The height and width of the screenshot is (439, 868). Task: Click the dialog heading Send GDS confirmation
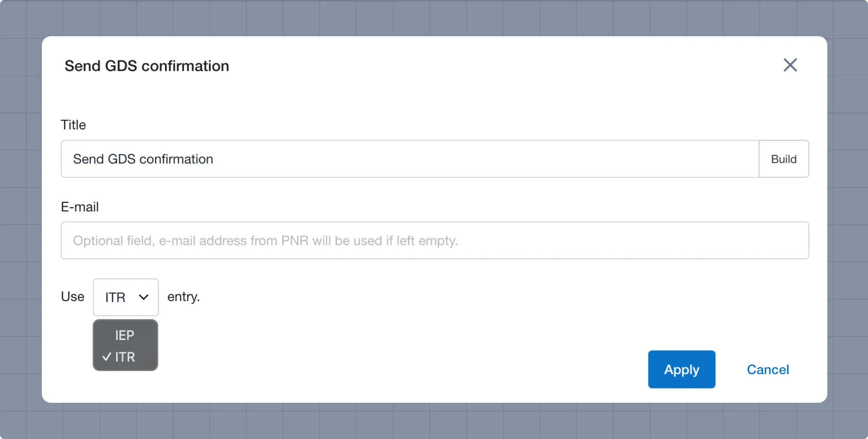pyautogui.click(x=147, y=66)
